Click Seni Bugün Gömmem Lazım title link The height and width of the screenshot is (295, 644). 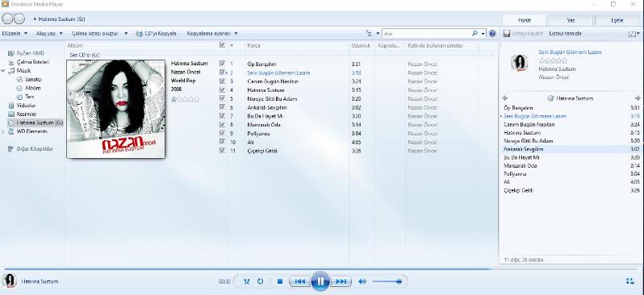click(570, 52)
